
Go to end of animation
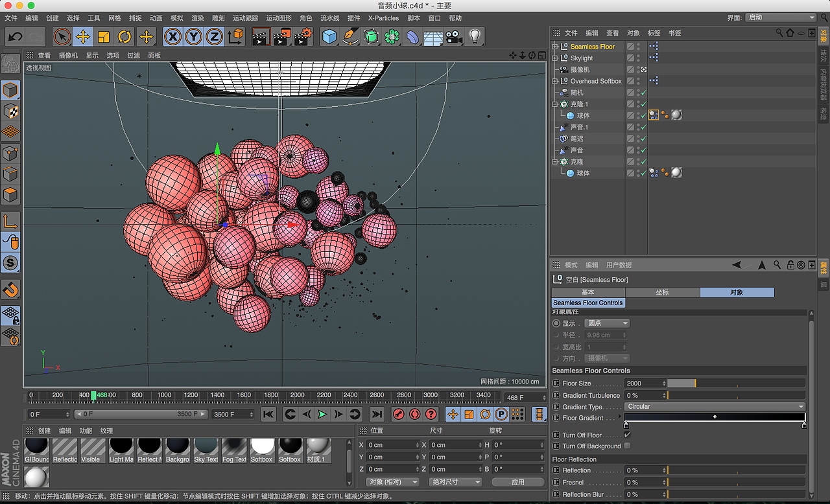(x=376, y=414)
